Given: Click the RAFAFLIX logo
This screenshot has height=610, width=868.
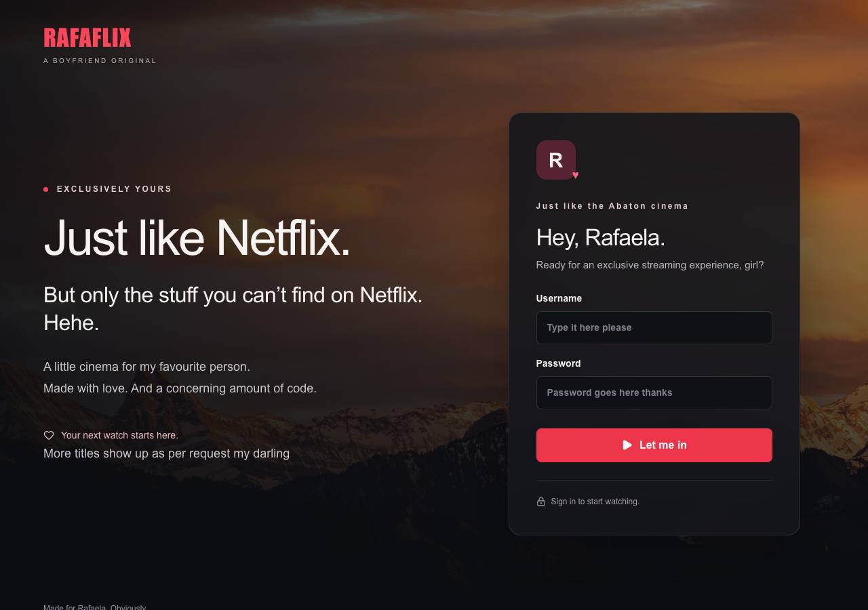Looking at the screenshot, I should [87, 38].
